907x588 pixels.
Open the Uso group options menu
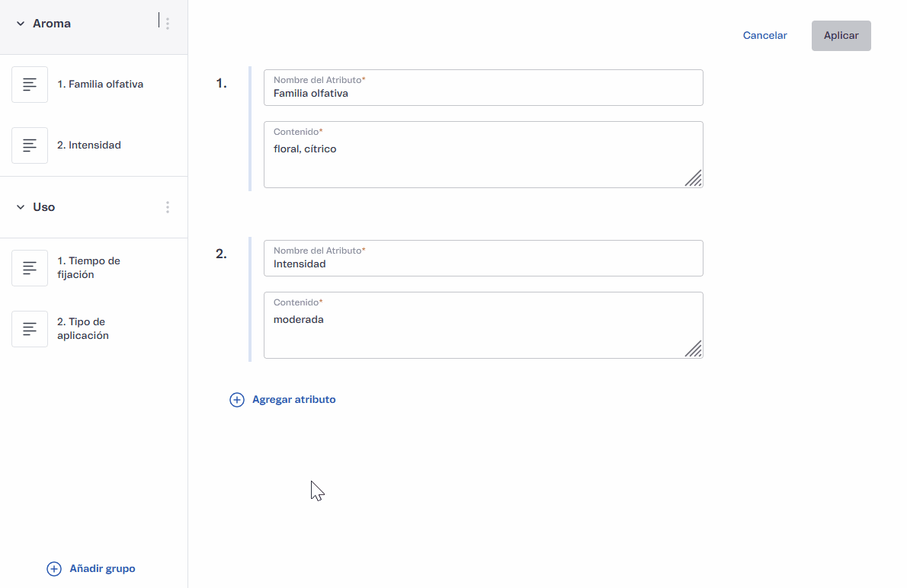click(168, 207)
